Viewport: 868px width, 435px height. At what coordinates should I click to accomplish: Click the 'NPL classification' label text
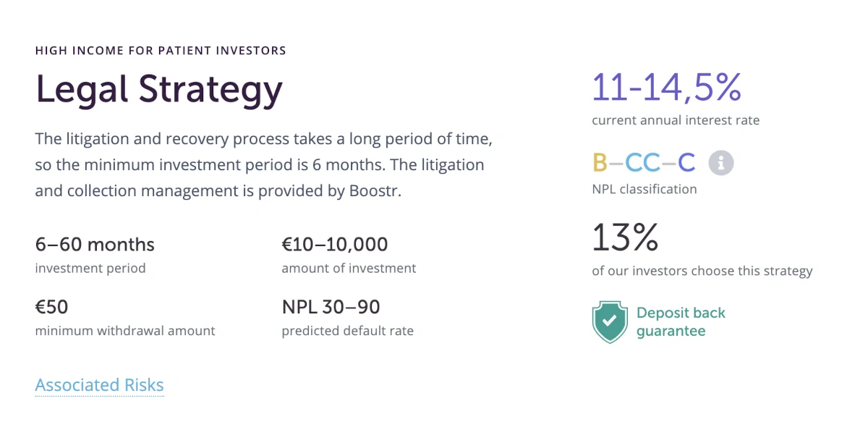click(644, 189)
